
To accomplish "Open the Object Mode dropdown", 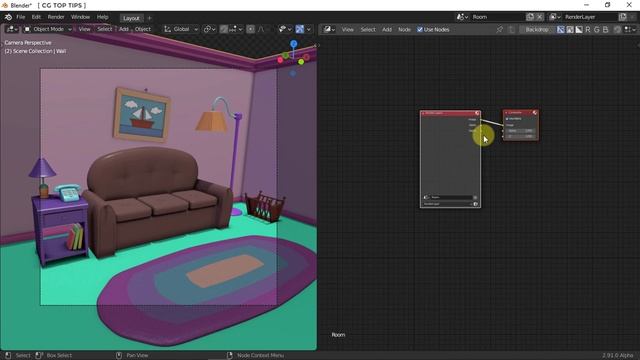I will [47, 29].
